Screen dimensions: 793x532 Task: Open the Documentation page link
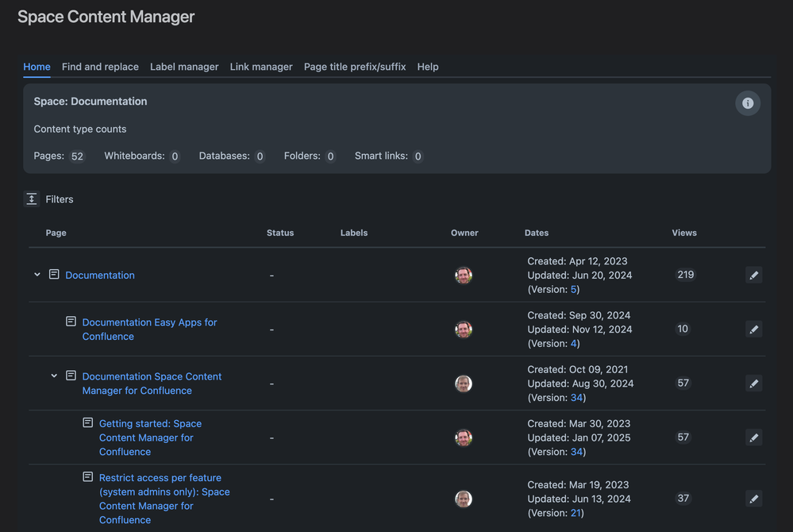pyautogui.click(x=101, y=275)
